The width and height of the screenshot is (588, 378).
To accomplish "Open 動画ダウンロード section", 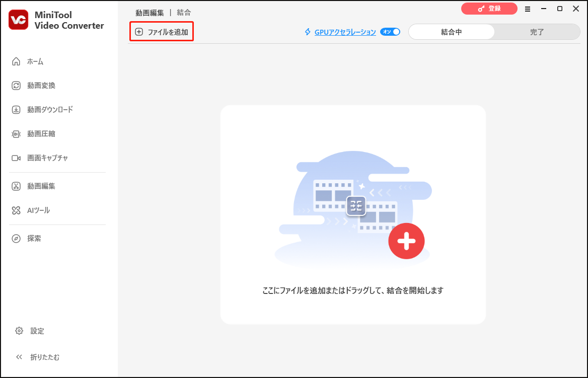I will pyautogui.click(x=42, y=110).
